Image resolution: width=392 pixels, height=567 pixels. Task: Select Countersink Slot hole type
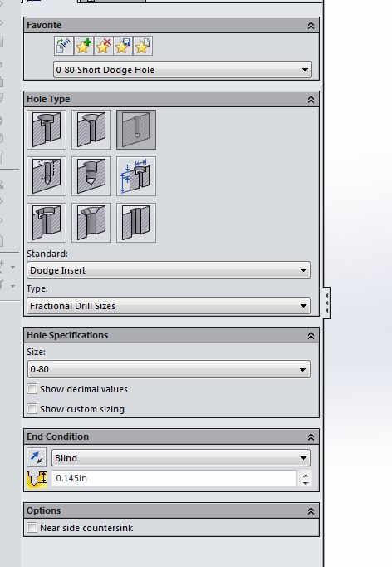tap(91, 222)
